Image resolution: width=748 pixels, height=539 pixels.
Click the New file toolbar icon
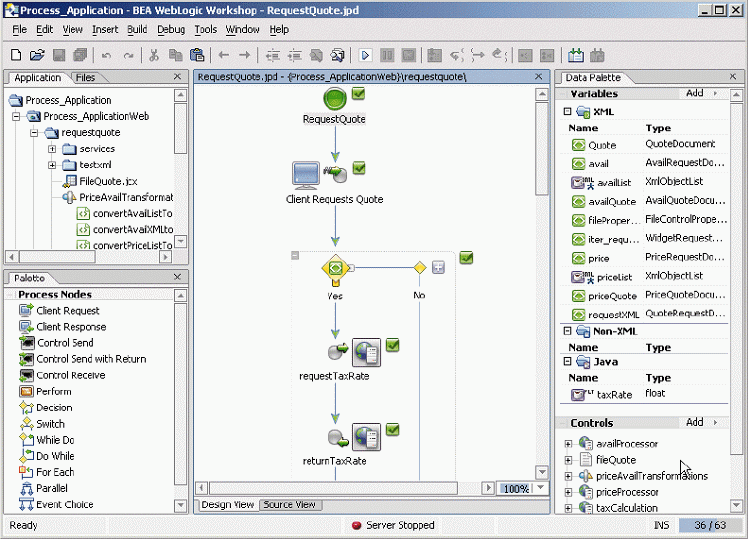[16, 55]
